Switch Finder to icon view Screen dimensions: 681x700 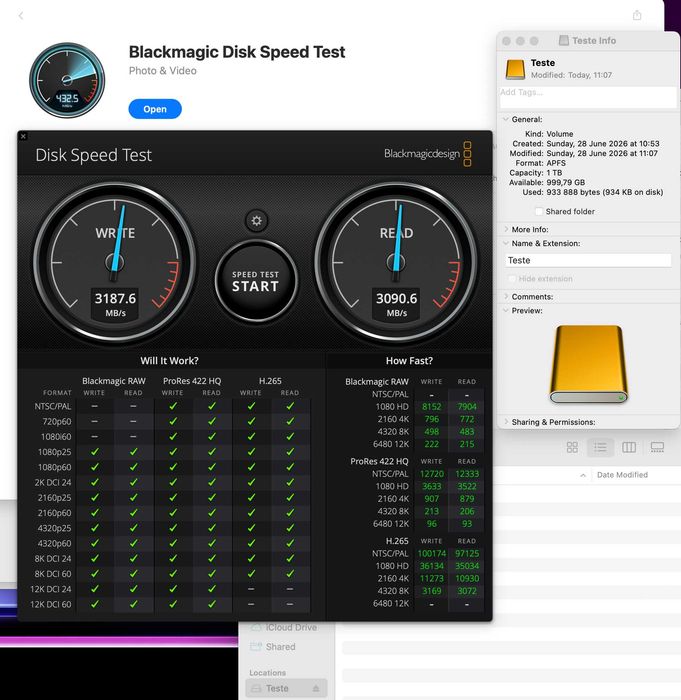tap(572, 447)
